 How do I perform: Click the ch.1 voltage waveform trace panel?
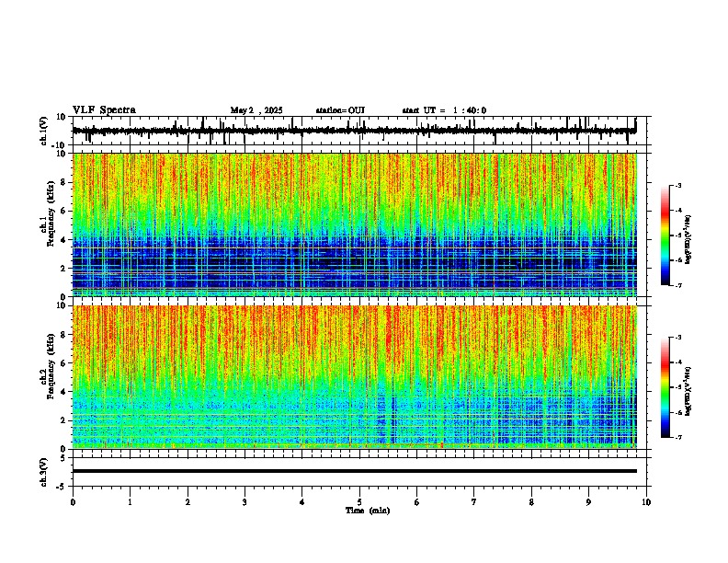pos(361,131)
